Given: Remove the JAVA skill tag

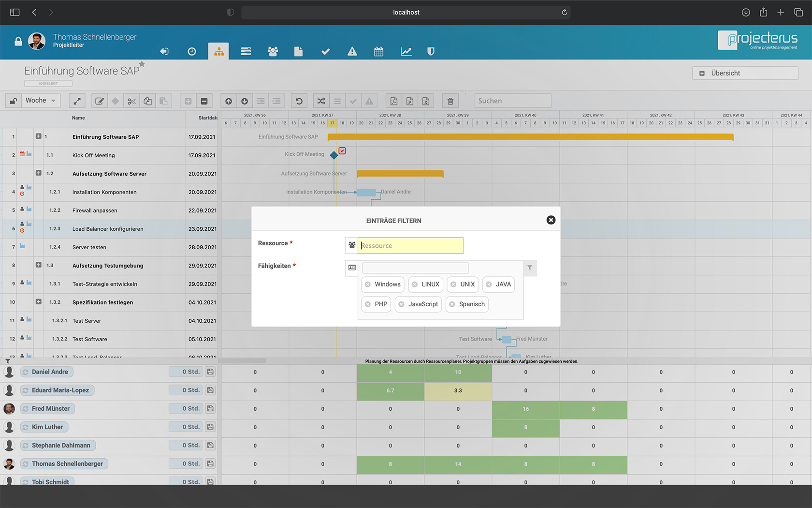Looking at the screenshot, I should (490, 284).
